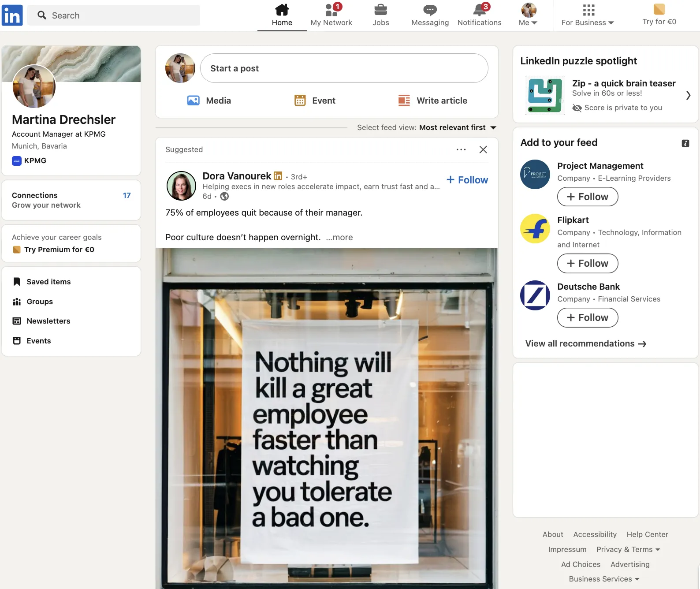Open Zip - a quick brain teaser

(624, 83)
